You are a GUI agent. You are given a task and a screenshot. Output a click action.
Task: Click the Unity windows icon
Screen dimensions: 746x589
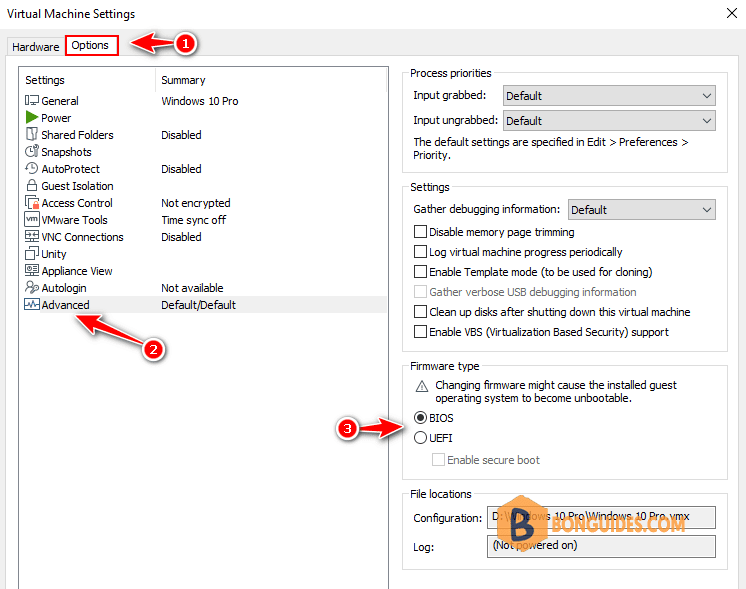(31, 253)
